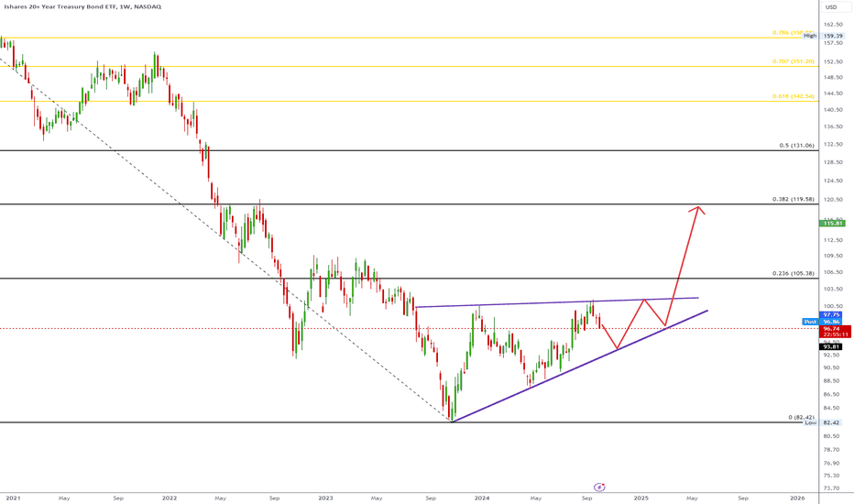Select the 0.382 (119.58) Fibonacci label
This screenshot has height=504, width=854.
[793, 200]
